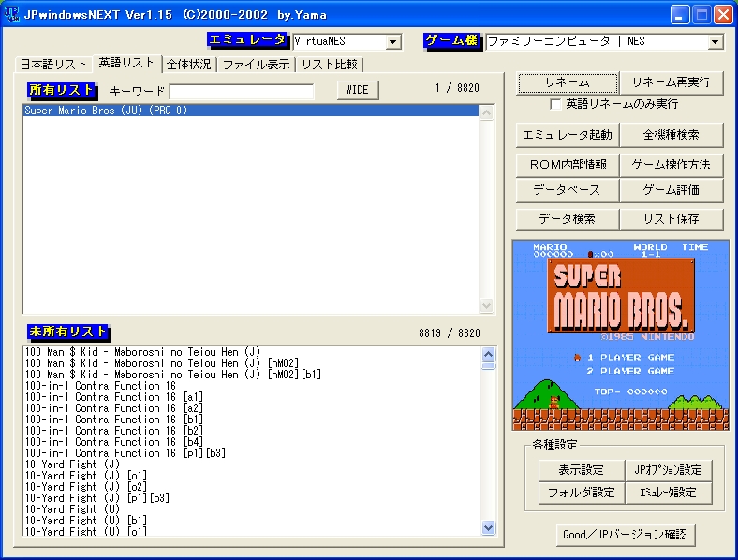The width and height of the screenshot is (738, 560).
Task: Open the ファイル表示 tab
Action: (x=256, y=65)
